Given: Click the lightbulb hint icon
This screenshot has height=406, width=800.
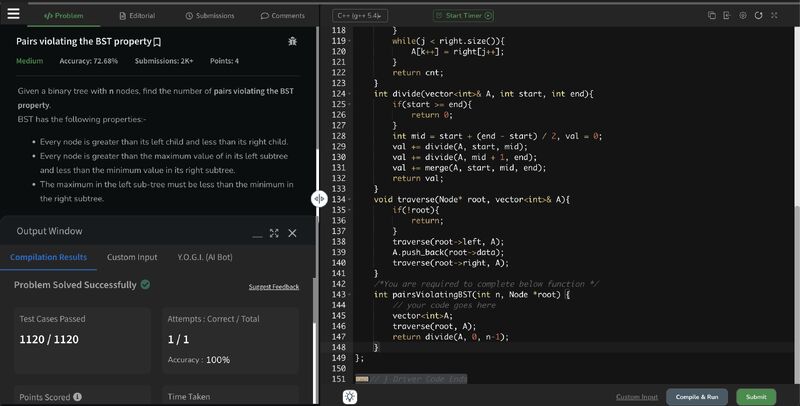Looking at the screenshot, I should 349,397.
